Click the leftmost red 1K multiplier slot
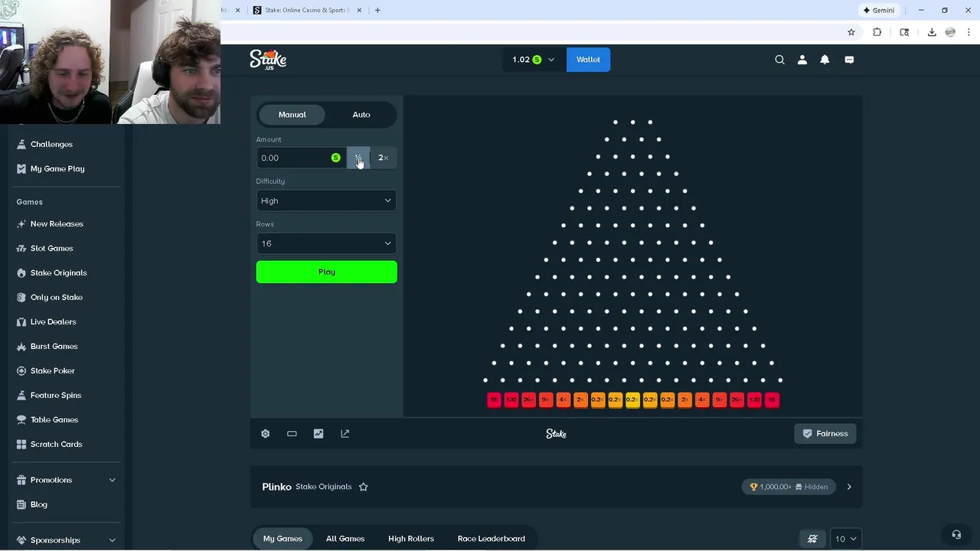Screen dimensions: 980x551 pos(494,399)
